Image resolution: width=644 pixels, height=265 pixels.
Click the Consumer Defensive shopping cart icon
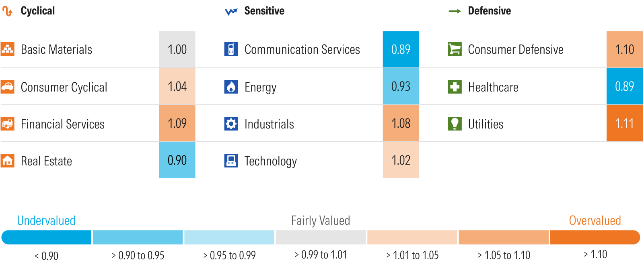455,49
